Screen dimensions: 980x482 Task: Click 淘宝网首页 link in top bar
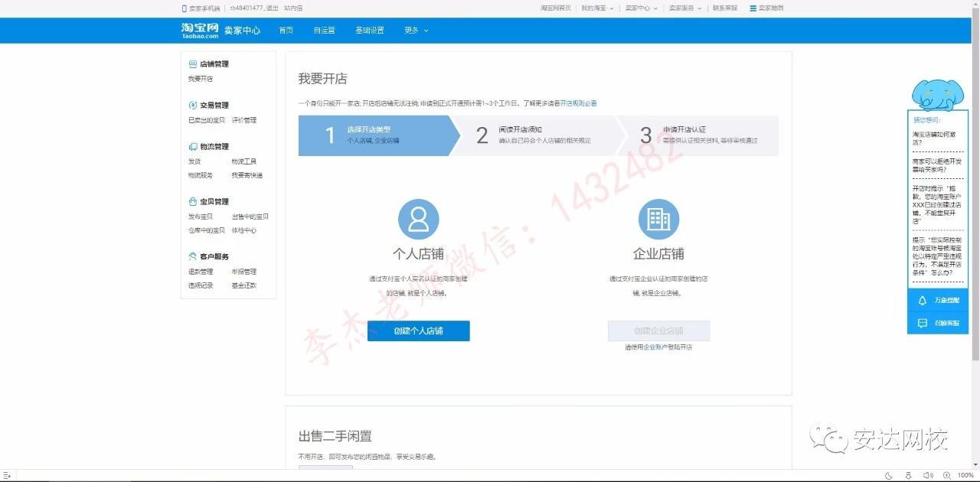click(x=555, y=8)
